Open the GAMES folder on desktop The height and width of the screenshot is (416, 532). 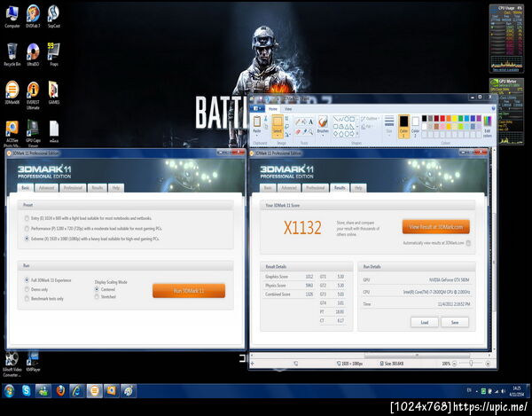point(53,92)
